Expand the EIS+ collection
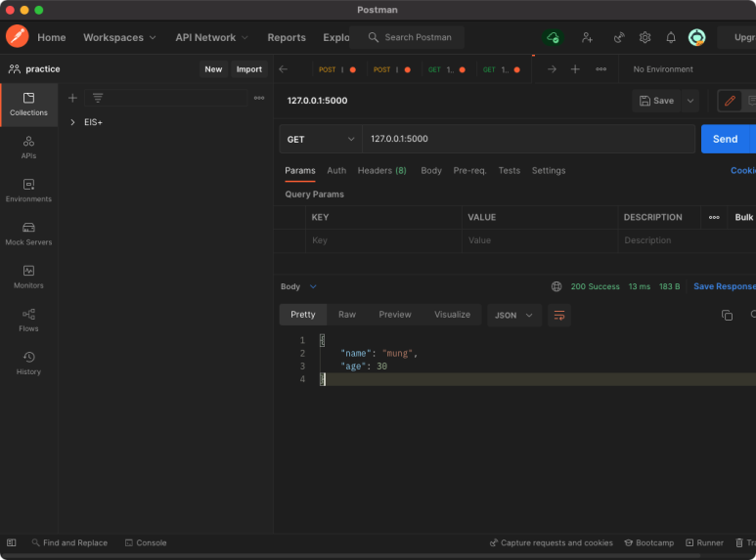Image resolution: width=756 pixels, height=560 pixels. [x=72, y=122]
